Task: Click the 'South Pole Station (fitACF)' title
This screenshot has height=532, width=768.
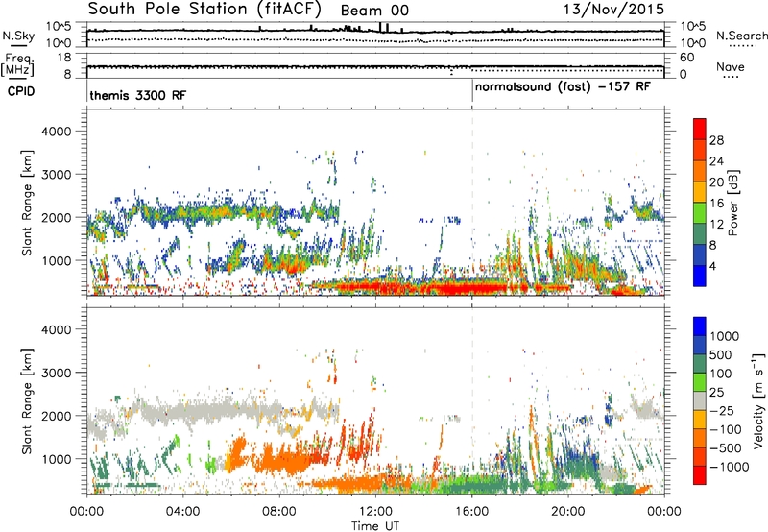Action: click(204, 9)
